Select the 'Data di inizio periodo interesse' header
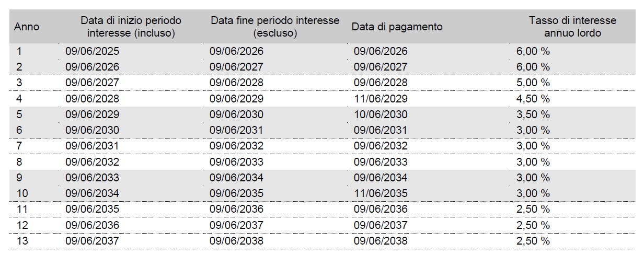 [131, 27]
